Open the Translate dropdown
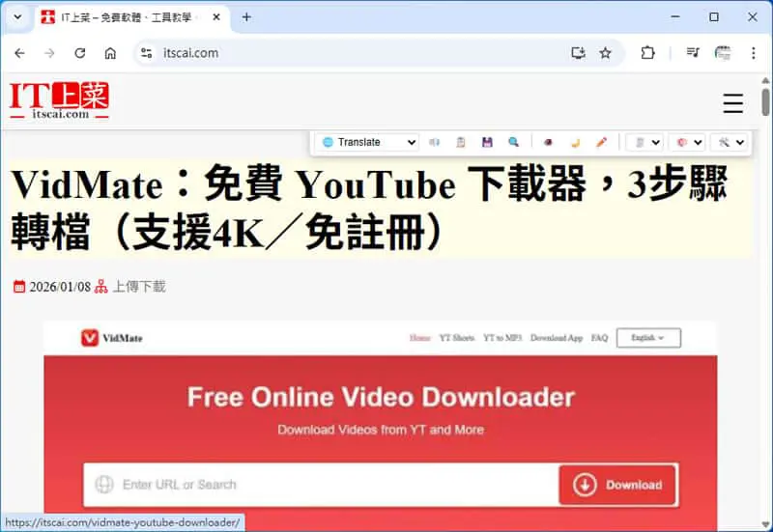 coord(369,142)
